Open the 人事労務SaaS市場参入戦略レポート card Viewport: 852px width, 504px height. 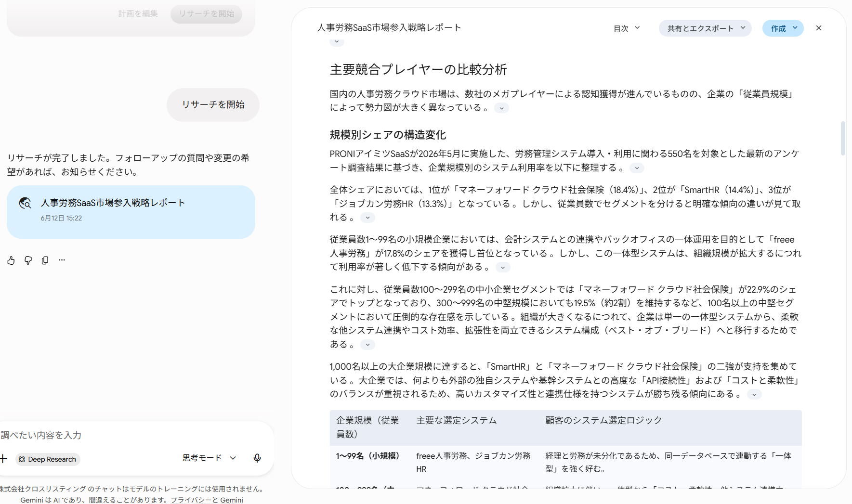(131, 212)
